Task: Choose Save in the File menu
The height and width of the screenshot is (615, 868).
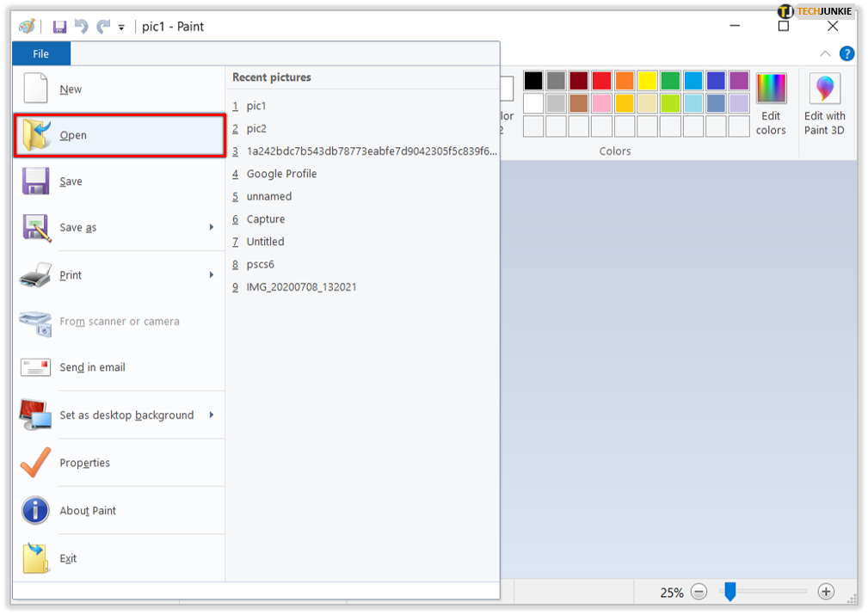Action: (x=119, y=181)
